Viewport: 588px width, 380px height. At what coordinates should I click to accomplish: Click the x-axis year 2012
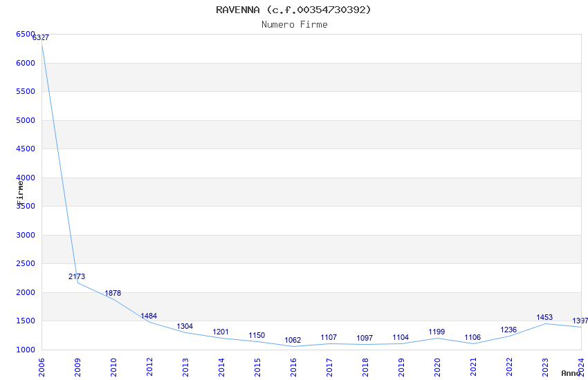tap(149, 368)
